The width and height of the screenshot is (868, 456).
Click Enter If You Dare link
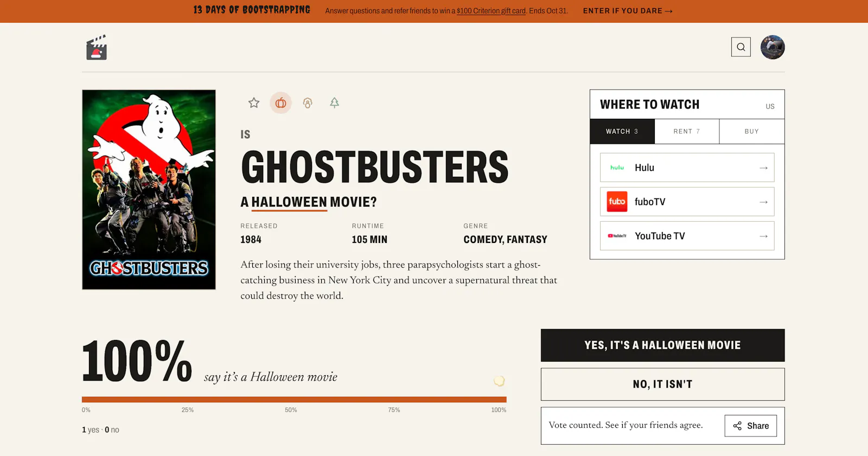(628, 11)
